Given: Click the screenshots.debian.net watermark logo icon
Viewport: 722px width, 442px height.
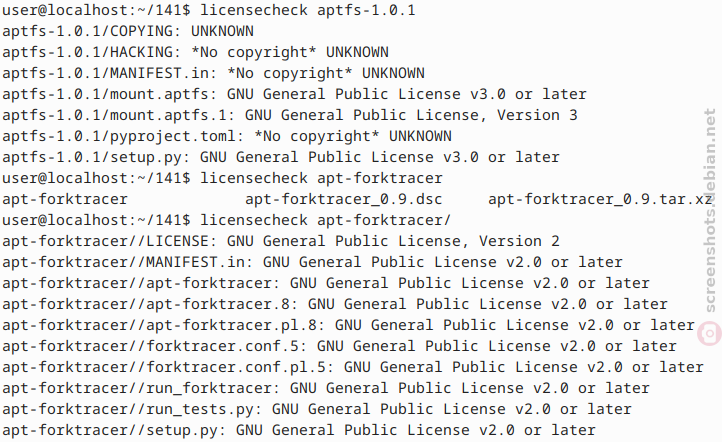Looking at the screenshot, I should [709, 333].
